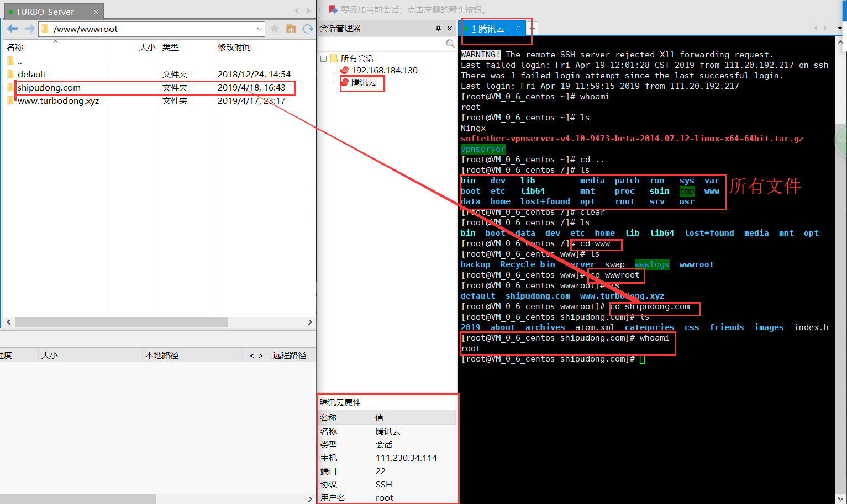Image resolution: width=847 pixels, height=504 pixels.
Task: Select the default folder
Action: (31, 74)
